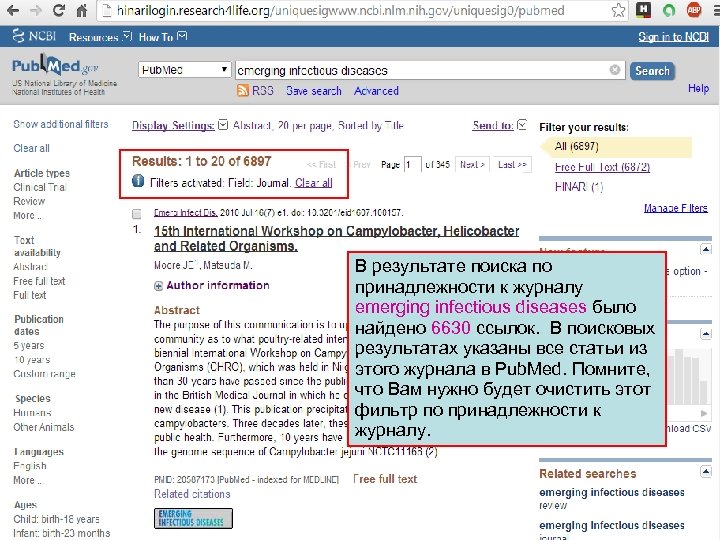Screen dimensions: 720x540
Task: Open the AdBlock Plus extension icon
Action: pos(694,10)
